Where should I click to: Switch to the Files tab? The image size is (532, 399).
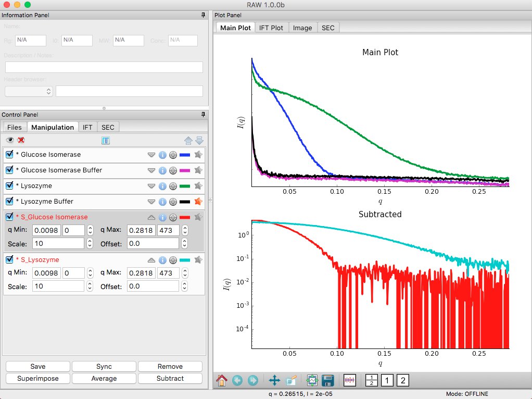[15, 127]
